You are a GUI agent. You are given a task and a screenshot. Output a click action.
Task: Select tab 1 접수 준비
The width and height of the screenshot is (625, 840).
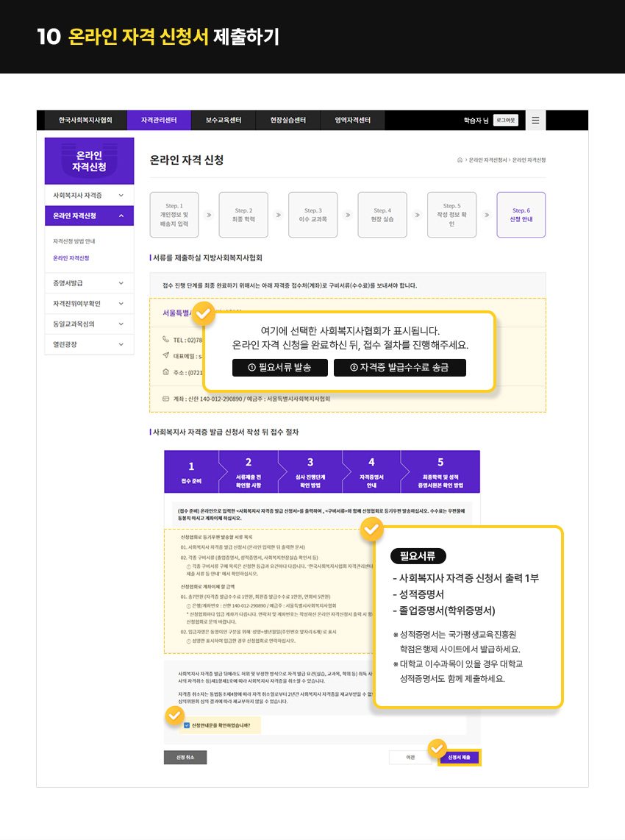pyautogui.click(x=191, y=472)
